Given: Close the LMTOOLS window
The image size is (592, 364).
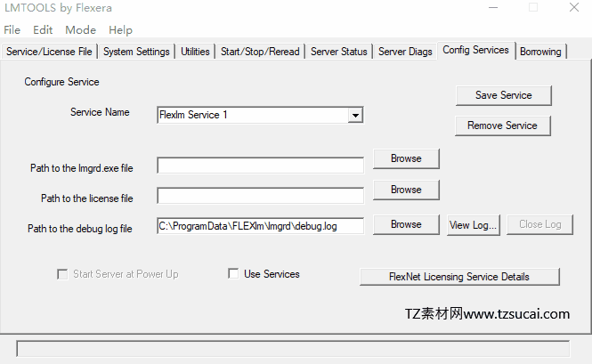Looking at the screenshot, I should pos(574,7).
